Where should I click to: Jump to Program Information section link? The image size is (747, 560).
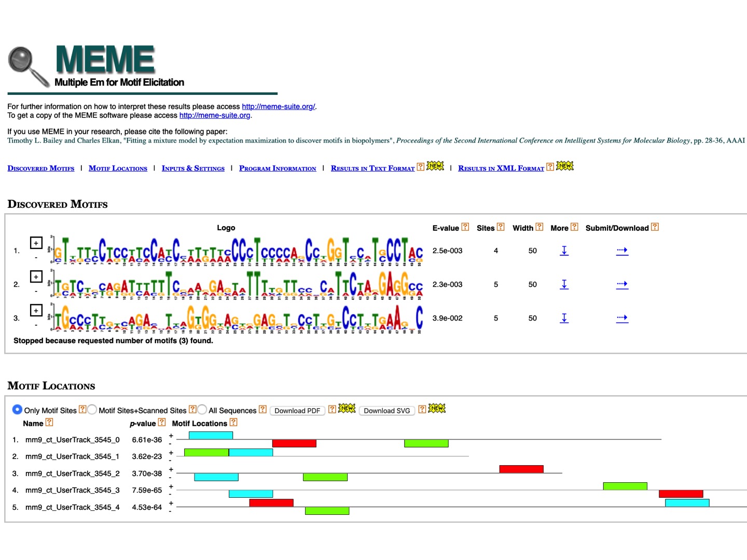coord(278,168)
